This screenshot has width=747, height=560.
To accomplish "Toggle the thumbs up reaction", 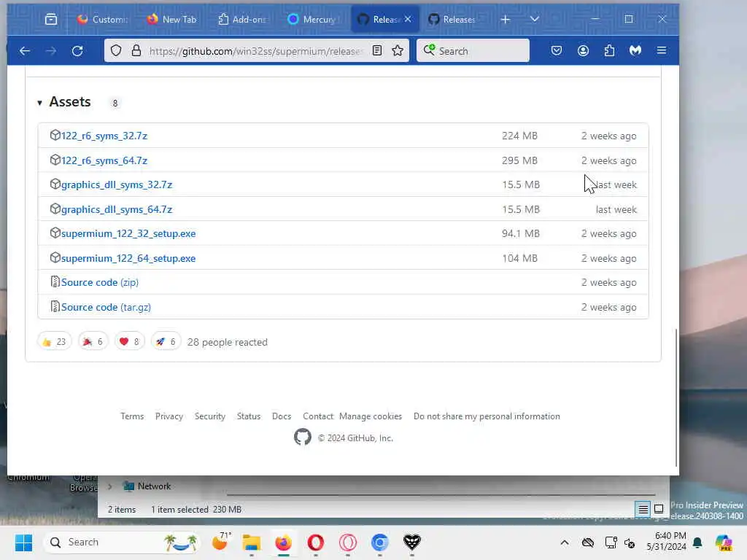I will [54, 341].
